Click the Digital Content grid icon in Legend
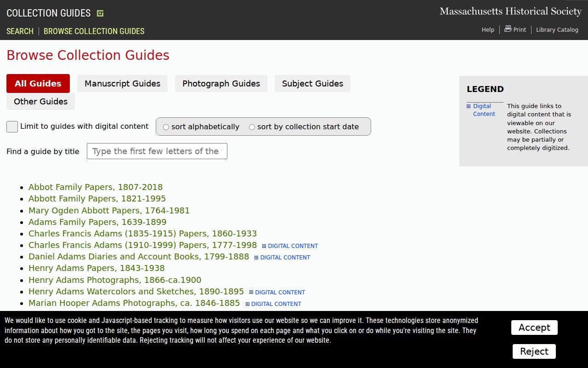Viewport: 588px width, 368px height. tap(469, 106)
